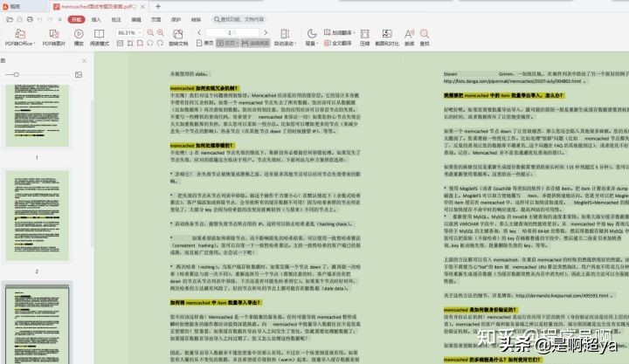Viewport: 629px width, 364px height.
Task: Click the lists.danga.com mailing list link
Action: coord(512,81)
